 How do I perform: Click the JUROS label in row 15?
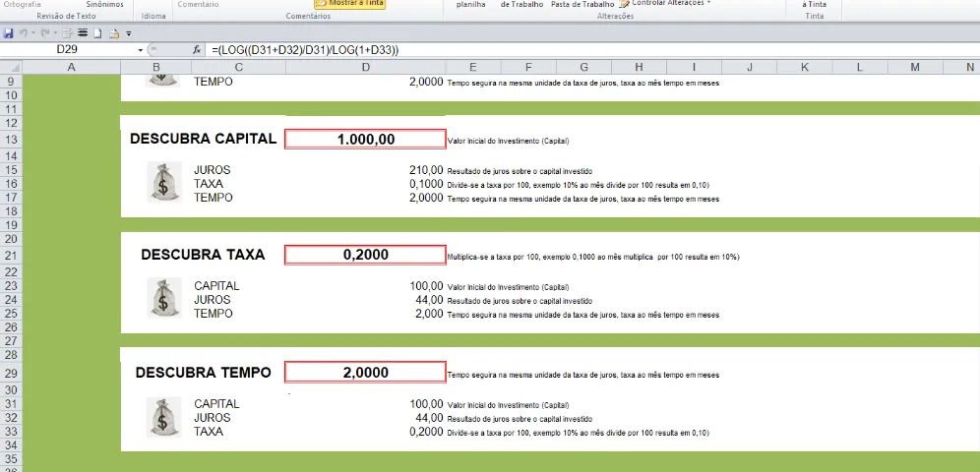coord(212,170)
